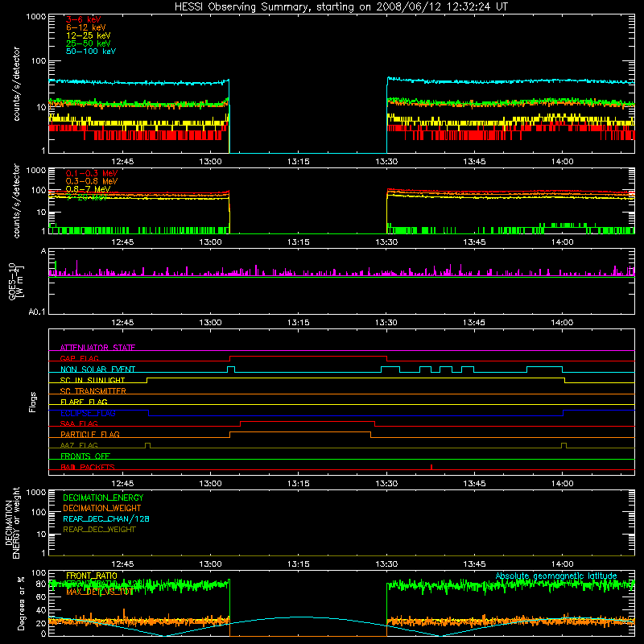Select the green 7-20 MeV legend label

click(87, 197)
